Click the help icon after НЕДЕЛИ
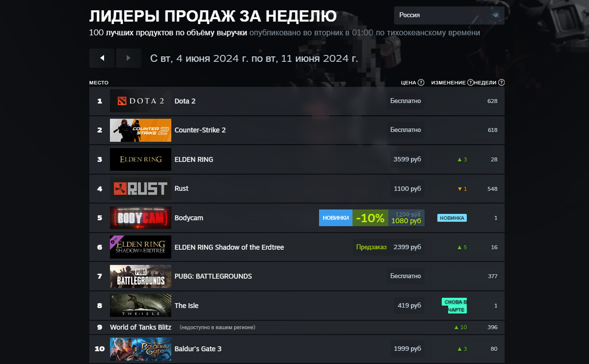Viewport: 589px width, 364px height. click(x=500, y=82)
